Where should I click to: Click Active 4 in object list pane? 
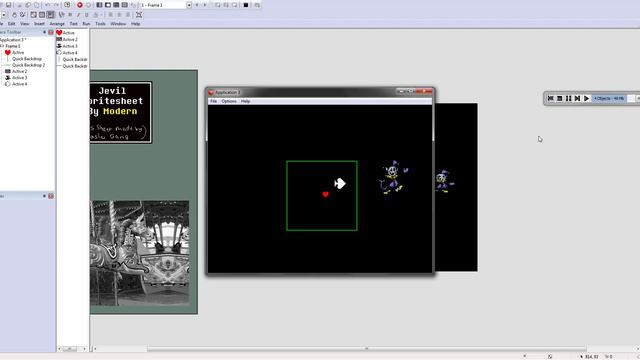(67, 53)
